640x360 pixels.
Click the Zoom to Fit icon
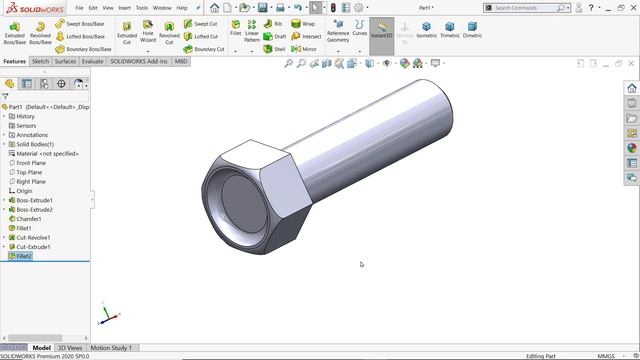[289, 63]
